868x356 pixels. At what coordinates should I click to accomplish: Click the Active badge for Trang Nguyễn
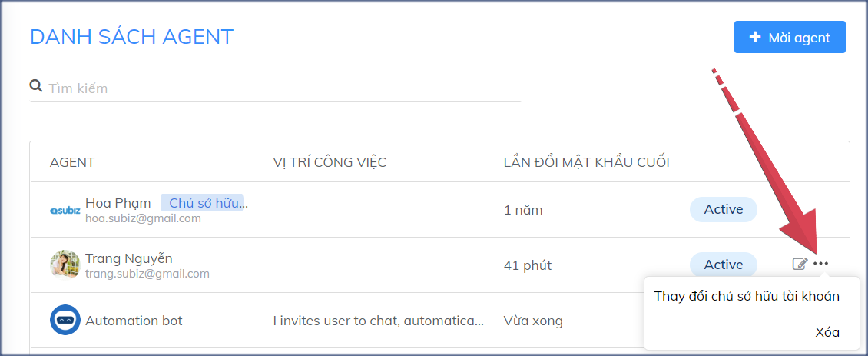pyautogui.click(x=724, y=265)
